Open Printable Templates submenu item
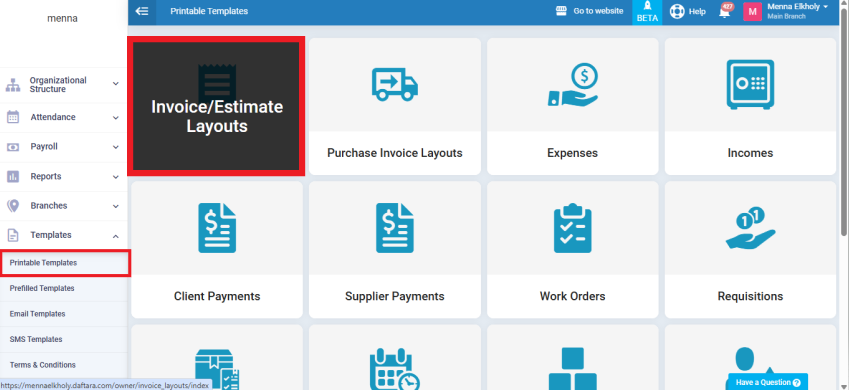This screenshot has height=390, width=849. click(64, 263)
